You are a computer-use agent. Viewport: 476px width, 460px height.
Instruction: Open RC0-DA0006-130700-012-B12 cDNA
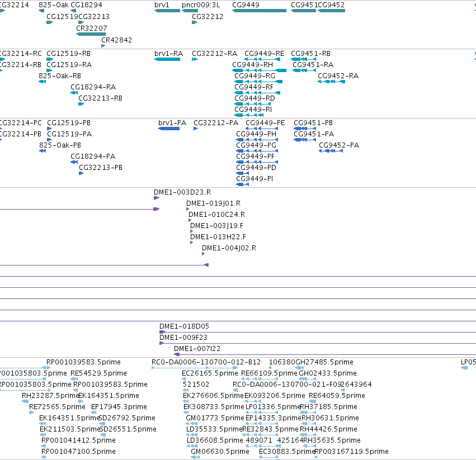click(195, 368)
